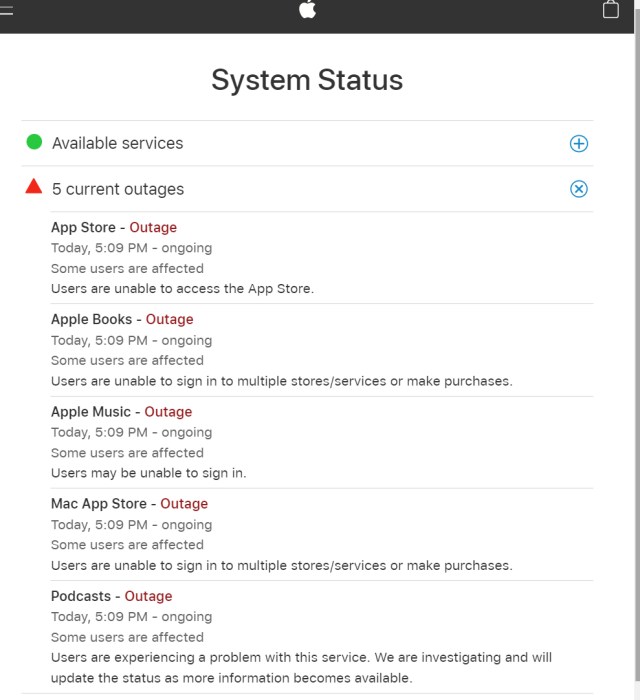640x700 pixels.
Task: Select Apple Music - Outage entry title
Action: point(121,411)
